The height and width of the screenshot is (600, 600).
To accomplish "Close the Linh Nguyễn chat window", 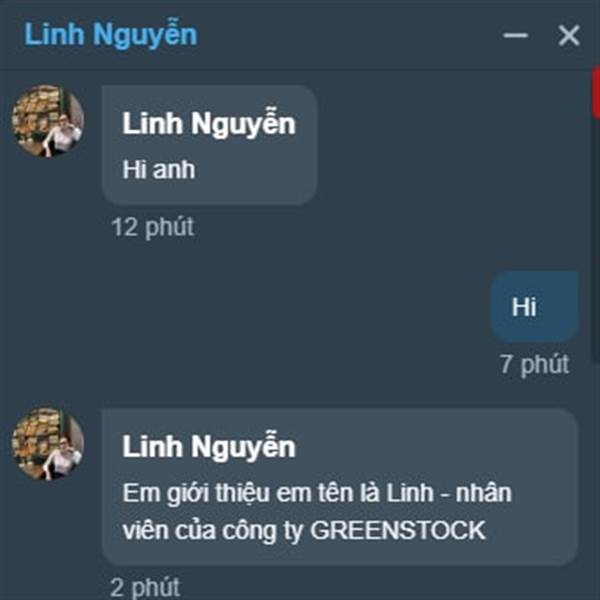I will [569, 36].
